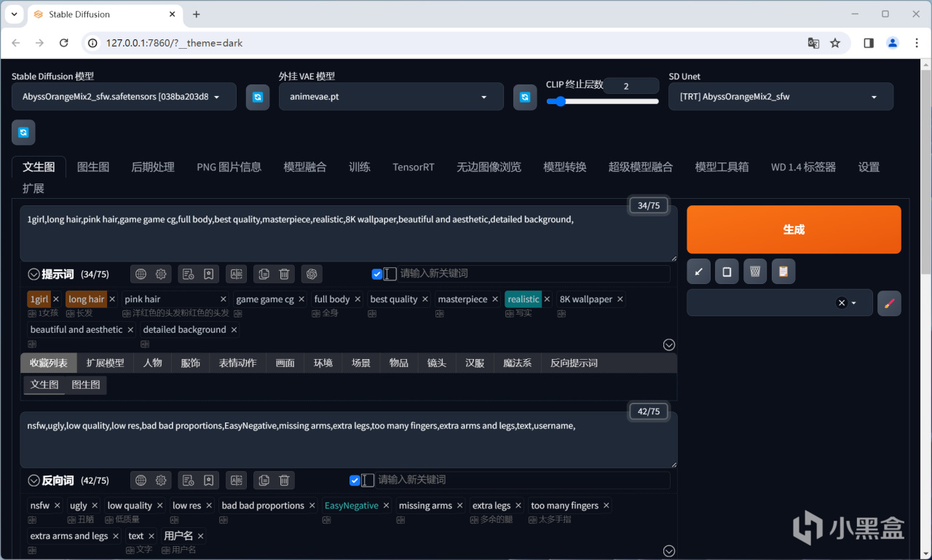The image size is (932, 560).
Task: Reload the browser page
Action: coord(64,43)
